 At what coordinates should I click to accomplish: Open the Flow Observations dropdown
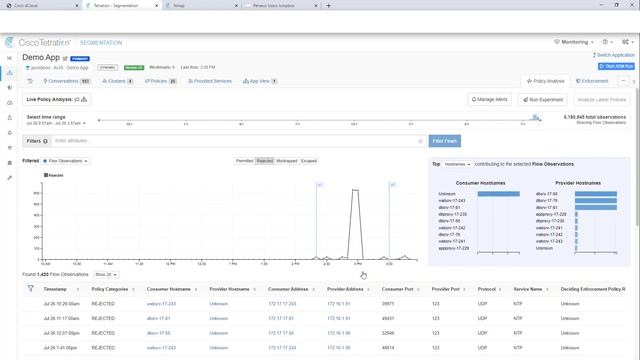pos(66,161)
